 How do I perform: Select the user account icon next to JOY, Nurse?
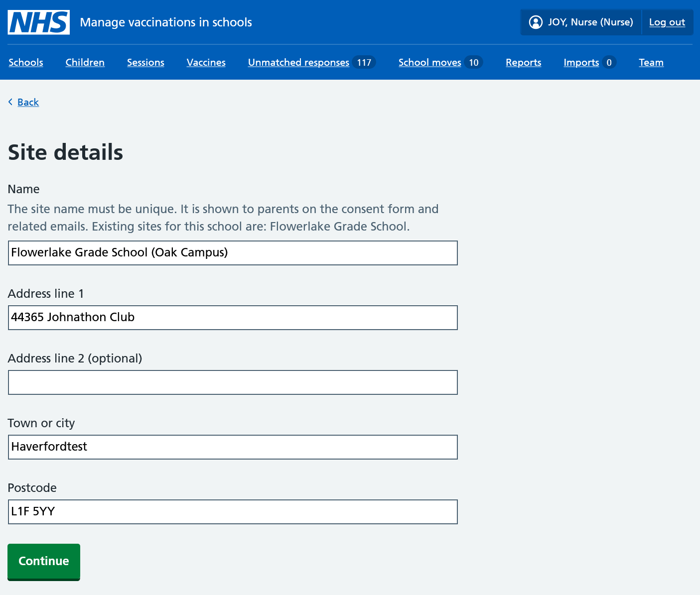click(536, 22)
